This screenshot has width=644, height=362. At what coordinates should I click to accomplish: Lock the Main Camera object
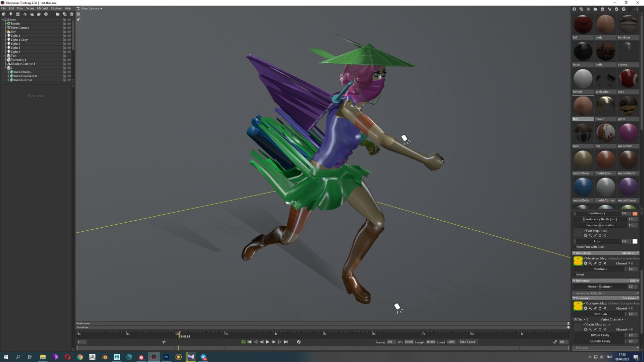pyautogui.click(x=64, y=28)
